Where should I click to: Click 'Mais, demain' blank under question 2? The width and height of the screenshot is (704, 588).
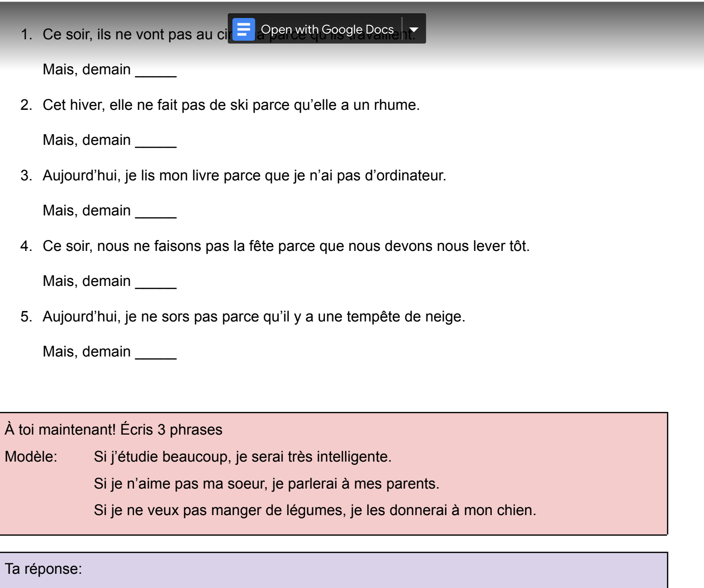point(156,141)
